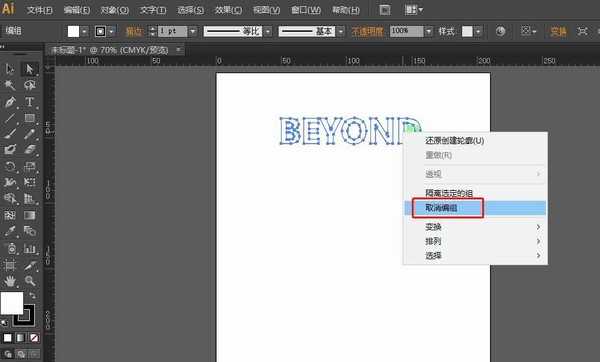Select the Hand tool
This screenshot has width=600, height=362.
(x=10, y=281)
